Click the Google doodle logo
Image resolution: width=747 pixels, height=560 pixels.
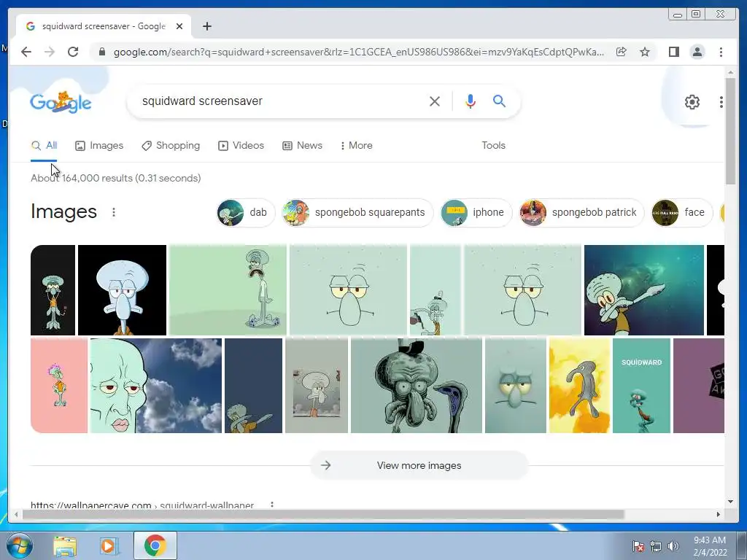[x=61, y=101]
